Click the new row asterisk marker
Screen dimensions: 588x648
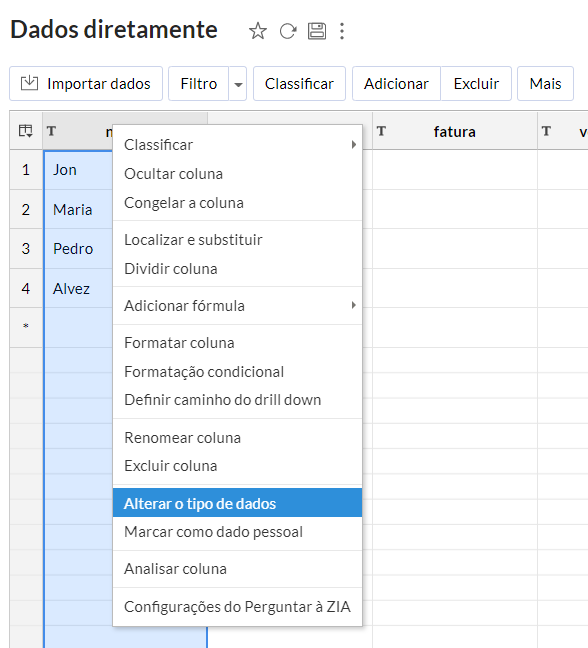coord(26,326)
